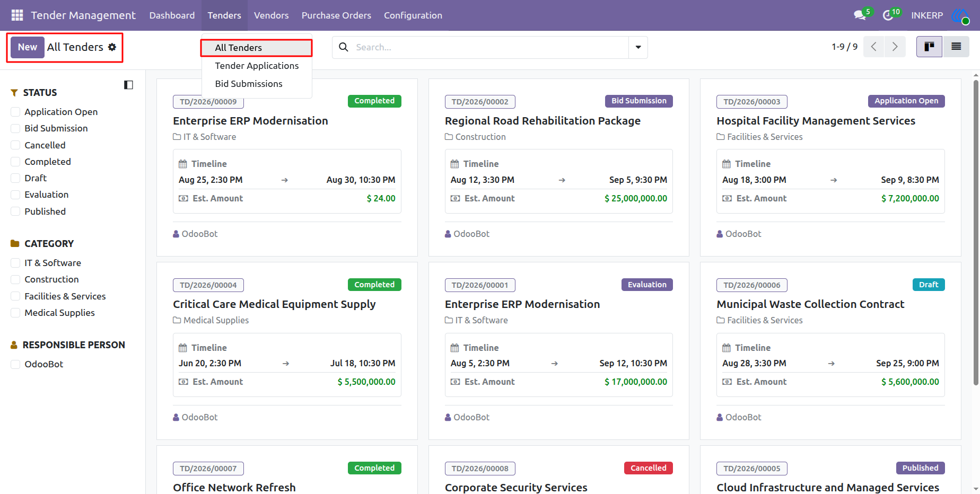Image resolution: width=980 pixels, height=494 pixels.
Task: Click the Search input field
Action: (x=491, y=47)
